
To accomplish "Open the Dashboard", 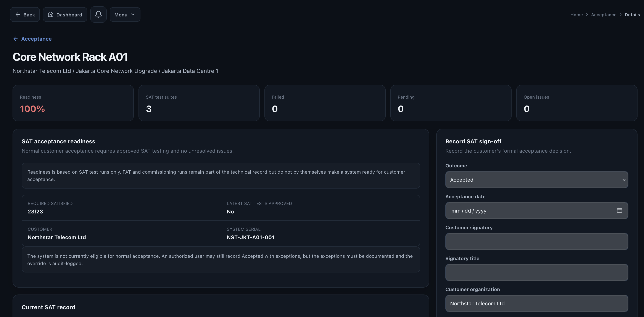I will (x=65, y=14).
